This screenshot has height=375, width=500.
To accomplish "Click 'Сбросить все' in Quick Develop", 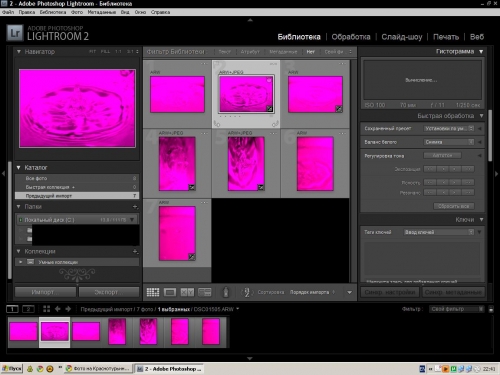I will (454, 206).
